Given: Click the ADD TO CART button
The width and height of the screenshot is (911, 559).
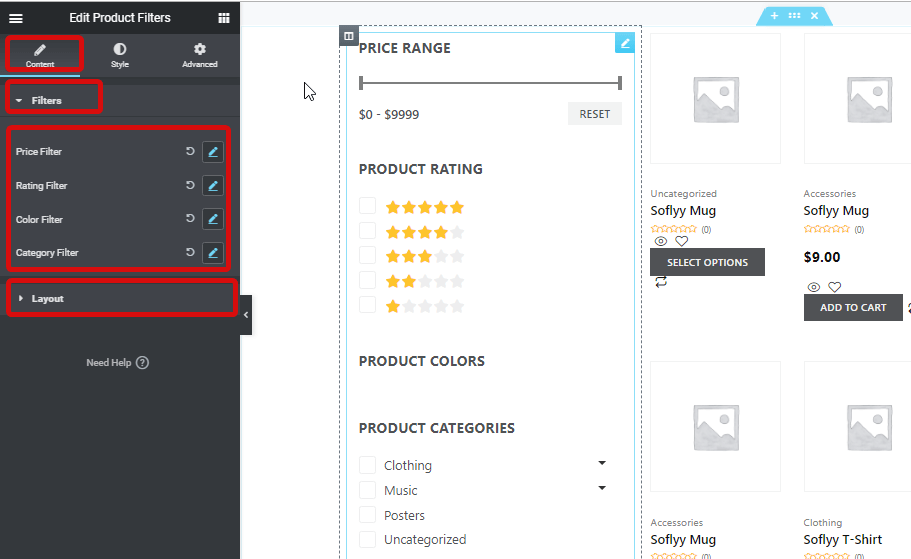Looking at the screenshot, I should point(853,307).
